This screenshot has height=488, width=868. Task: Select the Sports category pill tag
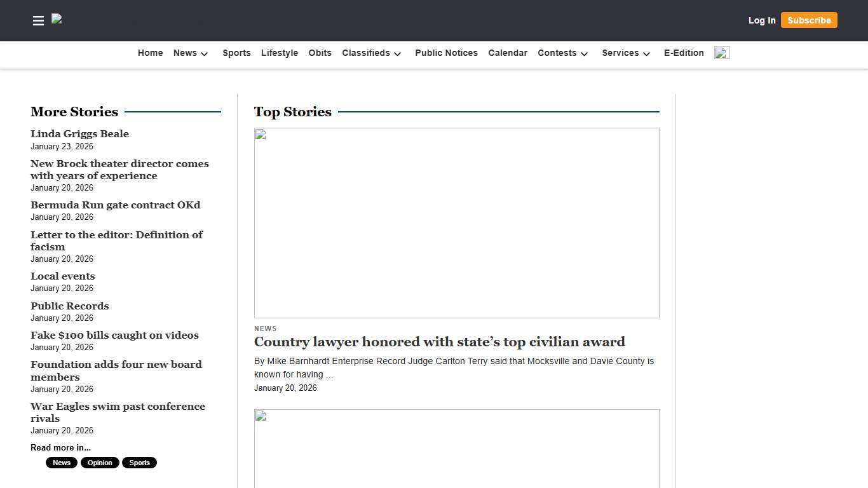[x=139, y=463]
